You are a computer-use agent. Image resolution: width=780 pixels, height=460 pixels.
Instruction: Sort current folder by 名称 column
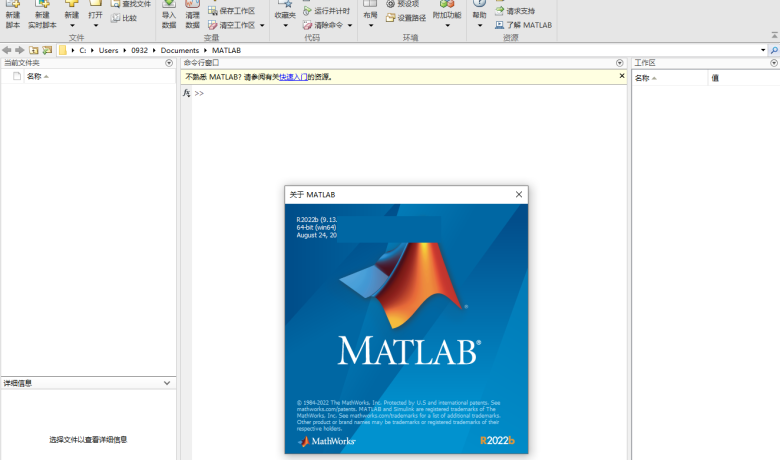pos(37,76)
